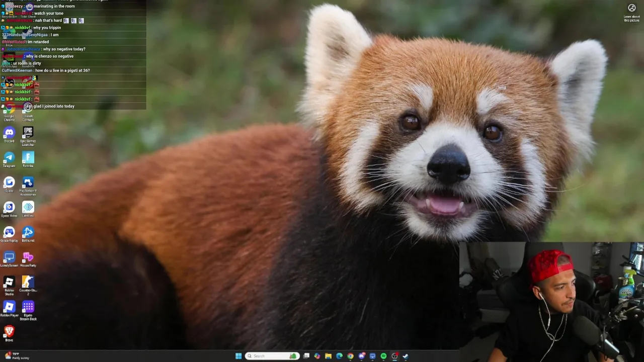
Task: Open File Explorer from the taskbar
Action: click(x=328, y=356)
